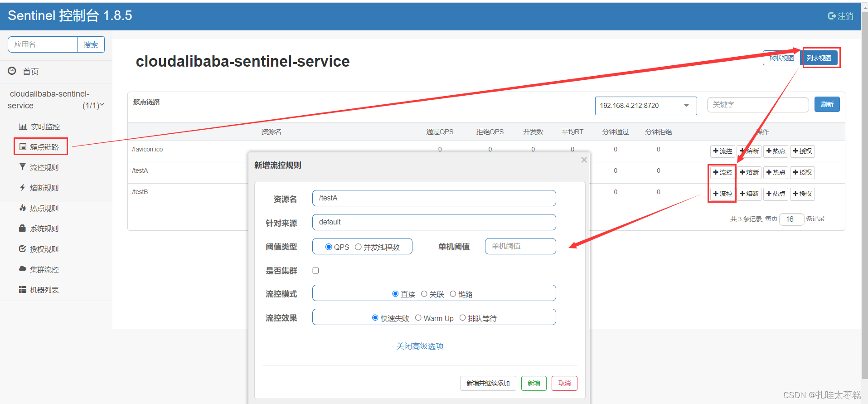Add 热点 rule for /favicon.ico
Screen dimensions: 868x404
(x=776, y=151)
